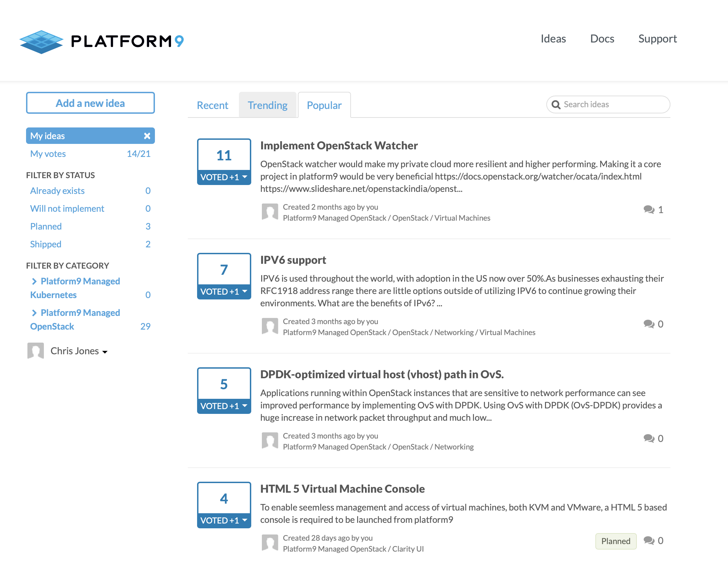The width and height of the screenshot is (728, 566).
Task: Switch to the Trending tab
Action: (x=267, y=105)
